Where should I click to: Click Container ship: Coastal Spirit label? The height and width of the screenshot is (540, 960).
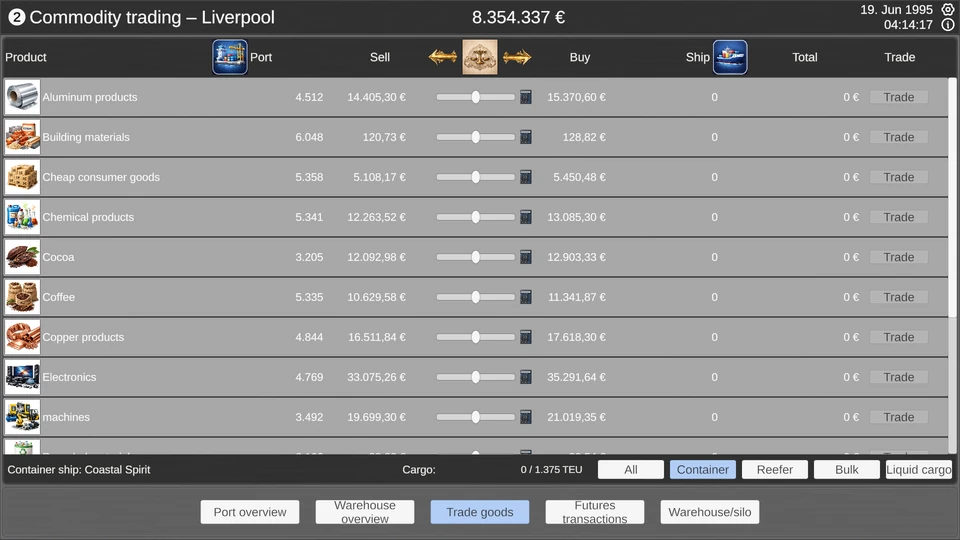78,470
